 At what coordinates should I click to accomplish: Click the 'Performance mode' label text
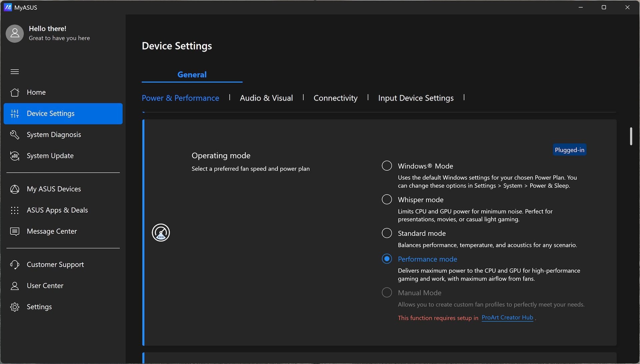[427, 259]
